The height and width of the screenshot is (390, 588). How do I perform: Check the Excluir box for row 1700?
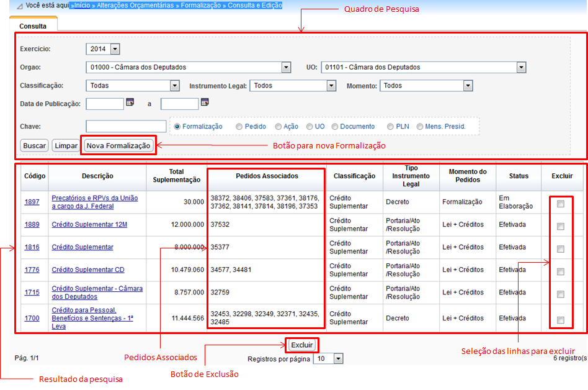point(561,320)
